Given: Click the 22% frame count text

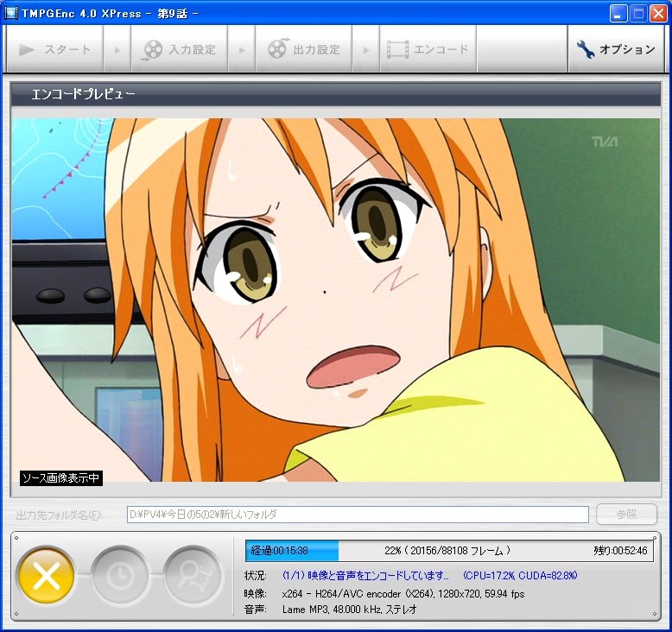Looking at the screenshot, I should [447, 551].
